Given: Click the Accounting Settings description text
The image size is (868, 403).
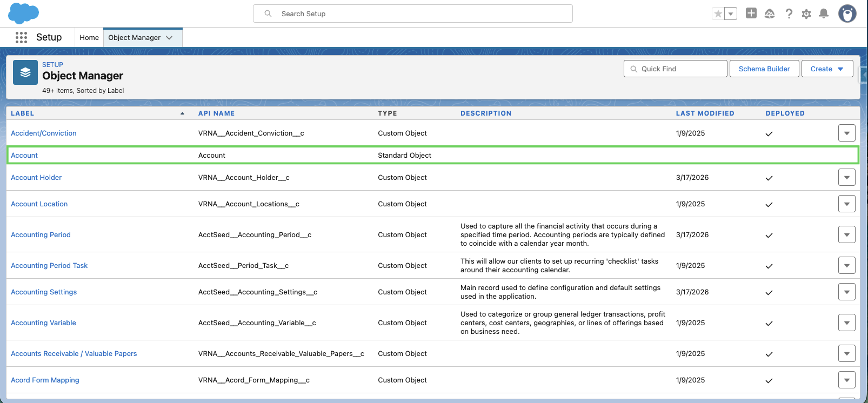Looking at the screenshot, I should [560, 292].
